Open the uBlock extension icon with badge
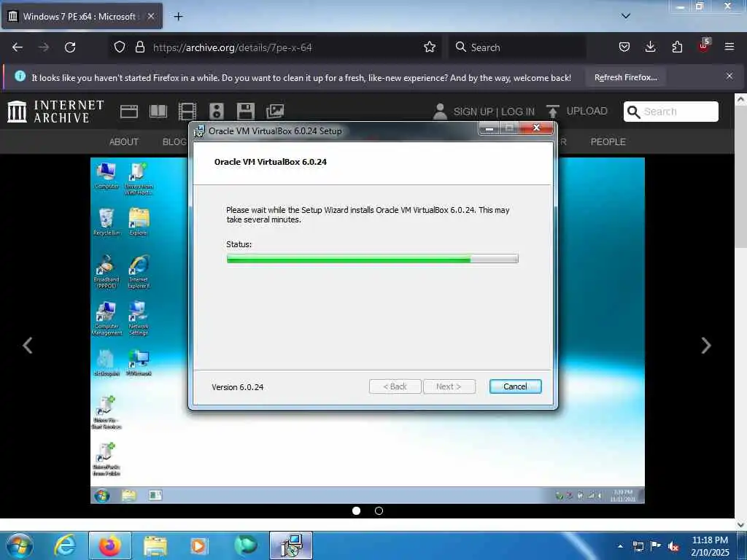The height and width of the screenshot is (560, 747). (x=704, y=46)
